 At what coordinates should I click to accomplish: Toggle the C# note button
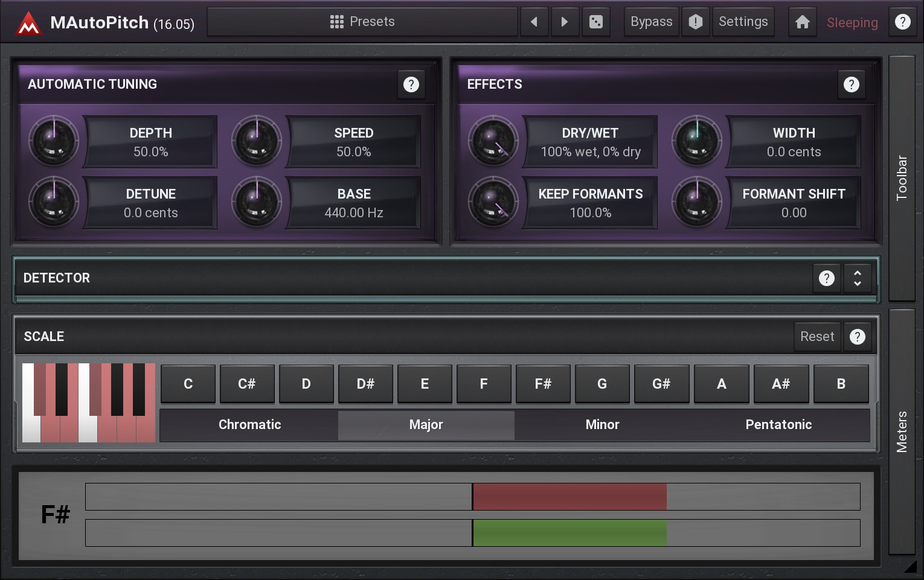(x=247, y=384)
